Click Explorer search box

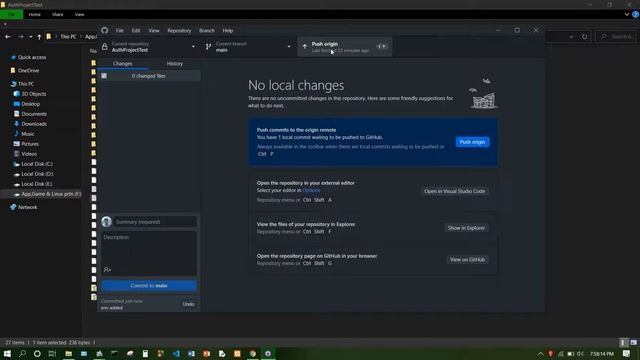tap(616, 37)
